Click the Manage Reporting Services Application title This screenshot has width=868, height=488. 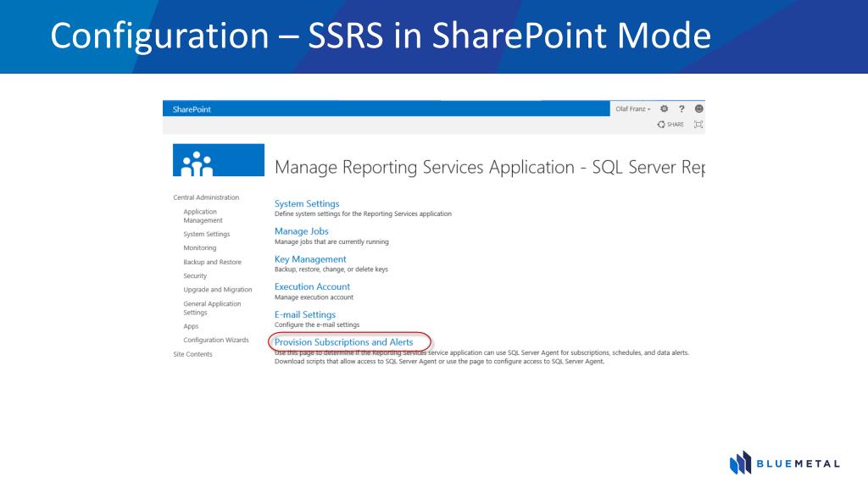(x=489, y=167)
